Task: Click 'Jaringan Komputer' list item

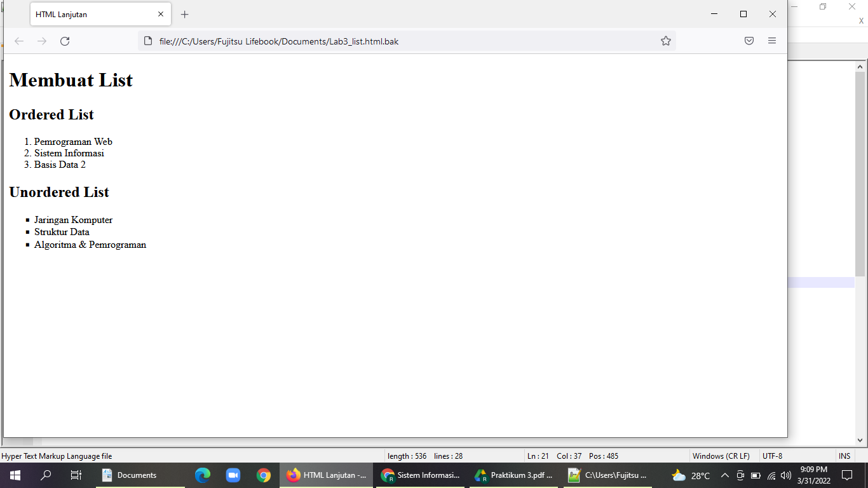Action: (x=73, y=220)
